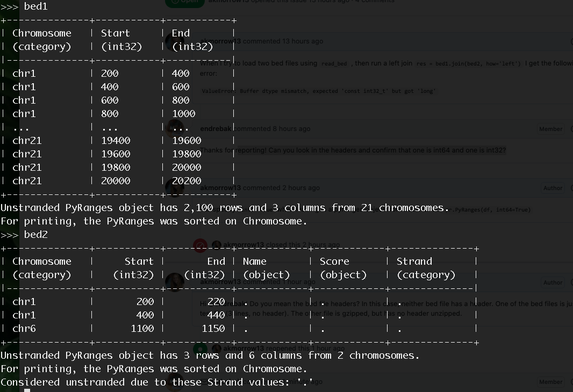Viewport: 573px width, 392px height.
Task: Click the Start header in the bed1 table
Action: pyautogui.click(x=115, y=33)
